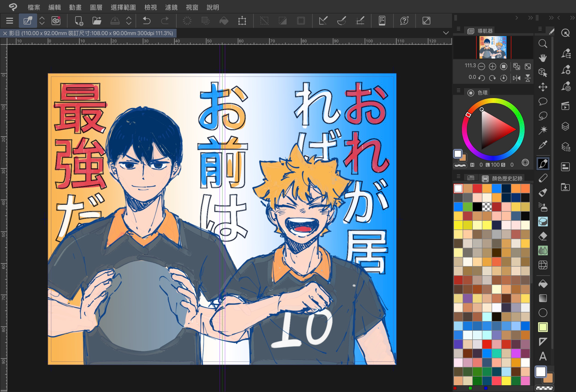Open the Quick Access palette icon

[x=565, y=33]
